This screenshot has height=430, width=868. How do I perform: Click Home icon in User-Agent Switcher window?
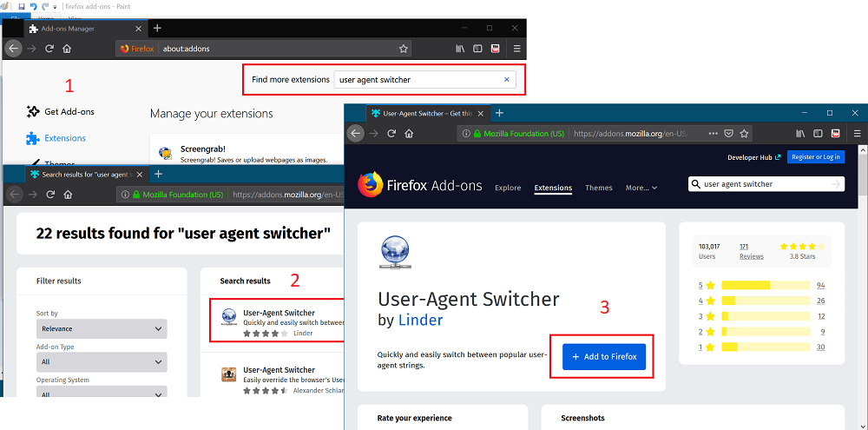[409, 133]
